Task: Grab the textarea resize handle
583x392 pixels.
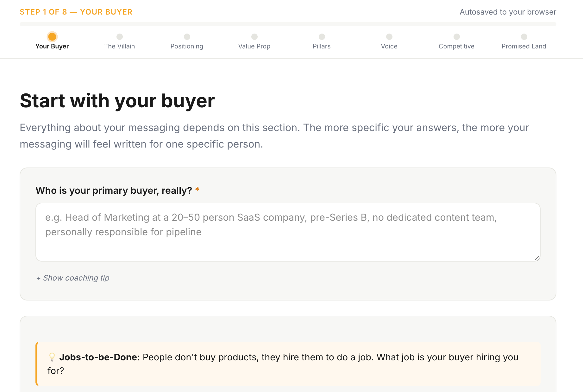Action: click(x=537, y=258)
